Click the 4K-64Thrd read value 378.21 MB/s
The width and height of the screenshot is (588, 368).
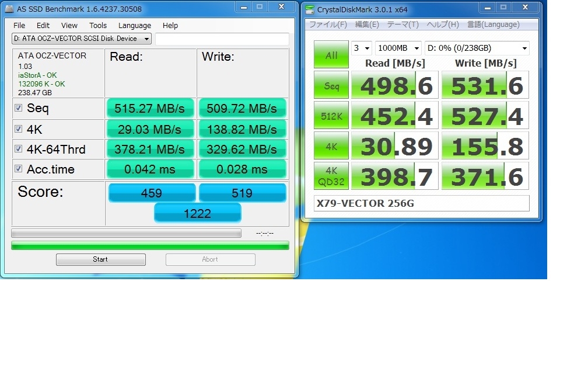(x=150, y=149)
